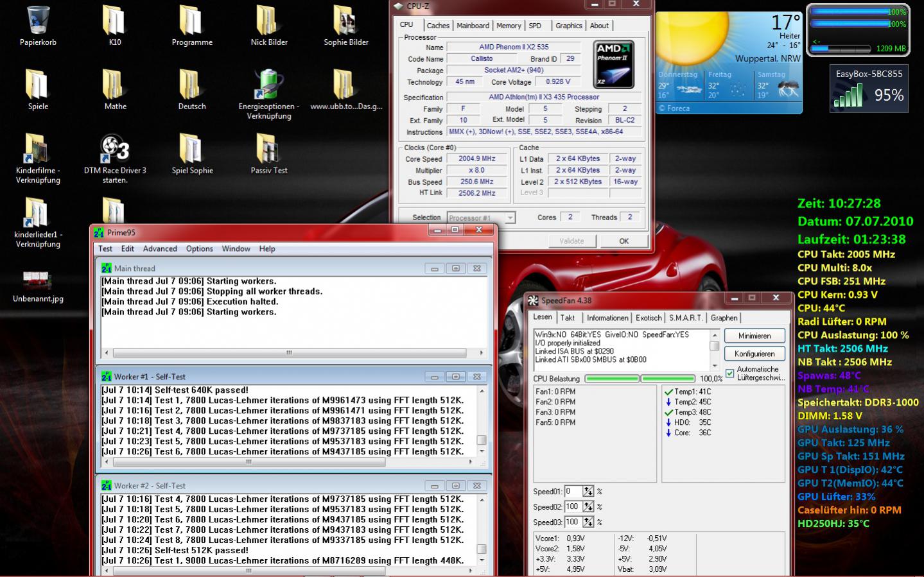Click the Konfigurieren button in SpeedFan

[754, 354]
